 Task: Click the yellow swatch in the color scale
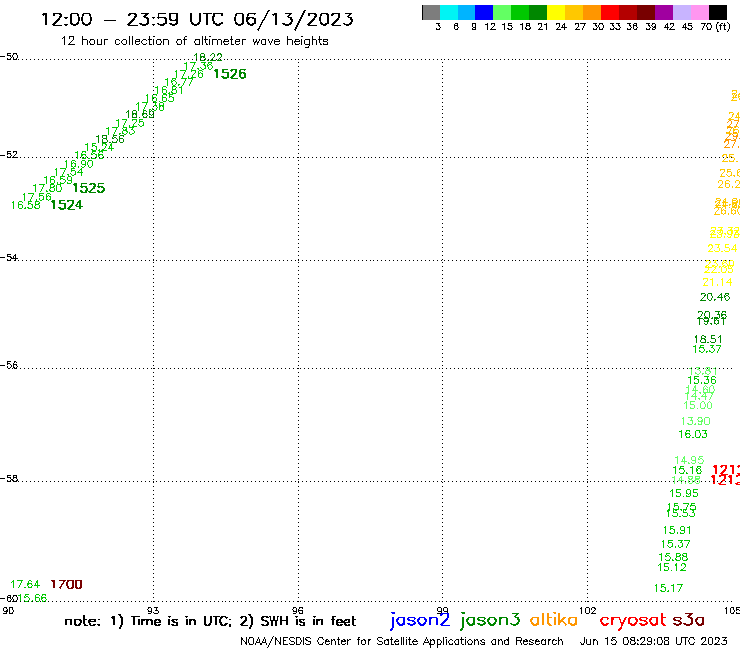[556, 12]
